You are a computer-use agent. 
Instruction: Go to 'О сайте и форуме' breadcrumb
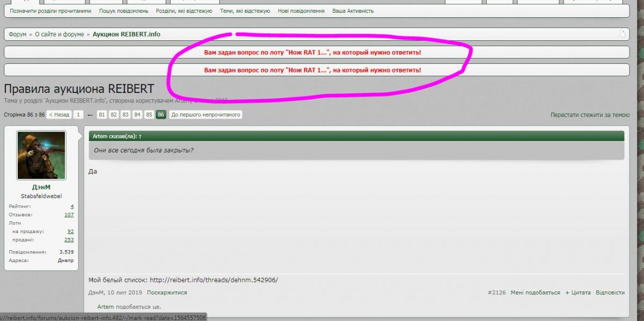(60, 34)
